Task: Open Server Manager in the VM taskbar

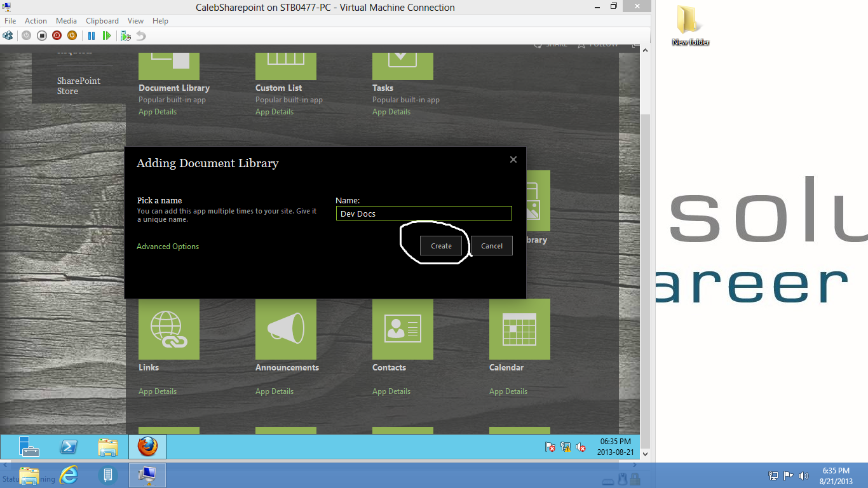Action: point(29,447)
